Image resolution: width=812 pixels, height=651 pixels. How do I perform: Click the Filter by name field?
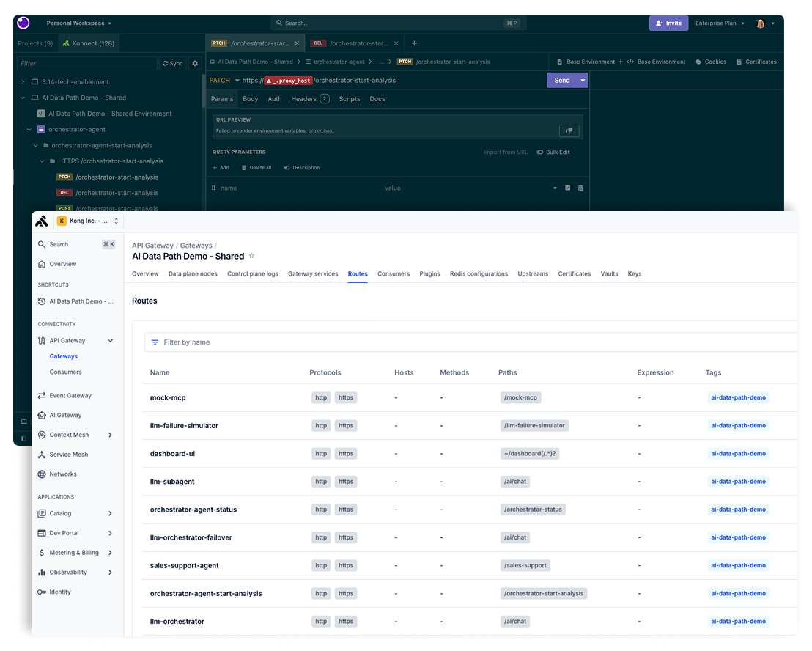coord(470,342)
